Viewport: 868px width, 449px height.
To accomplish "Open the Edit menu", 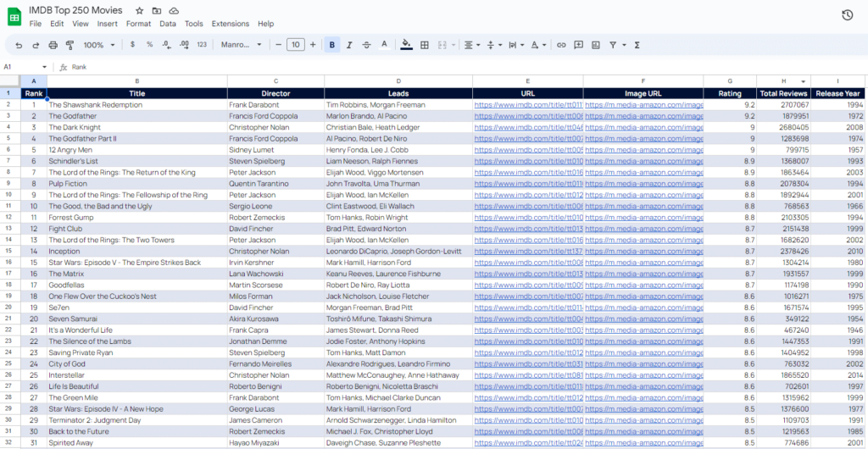I will 57,24.
